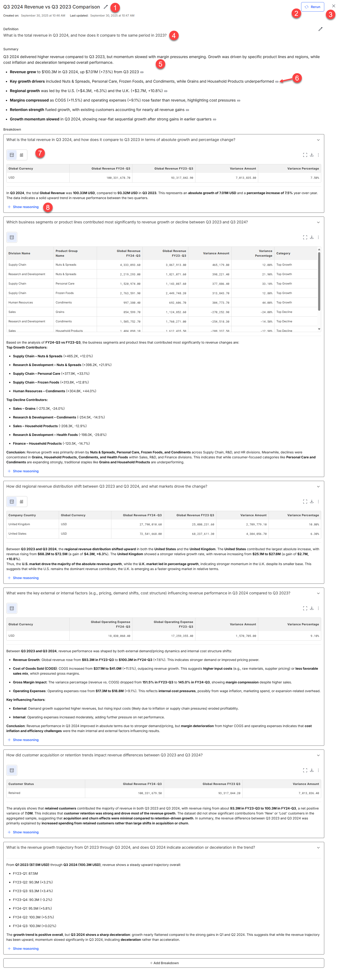Collapse the total revenue breakdown section

pos(318,140)
